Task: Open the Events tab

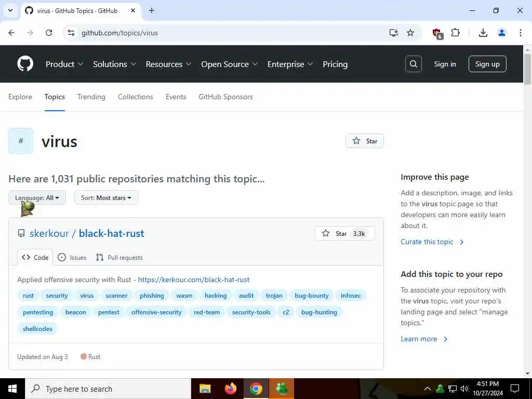Action: tap(176, 97)
